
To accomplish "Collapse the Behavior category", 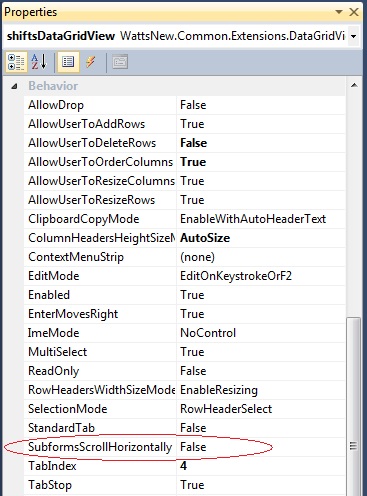I will click(x=14, y=86).
